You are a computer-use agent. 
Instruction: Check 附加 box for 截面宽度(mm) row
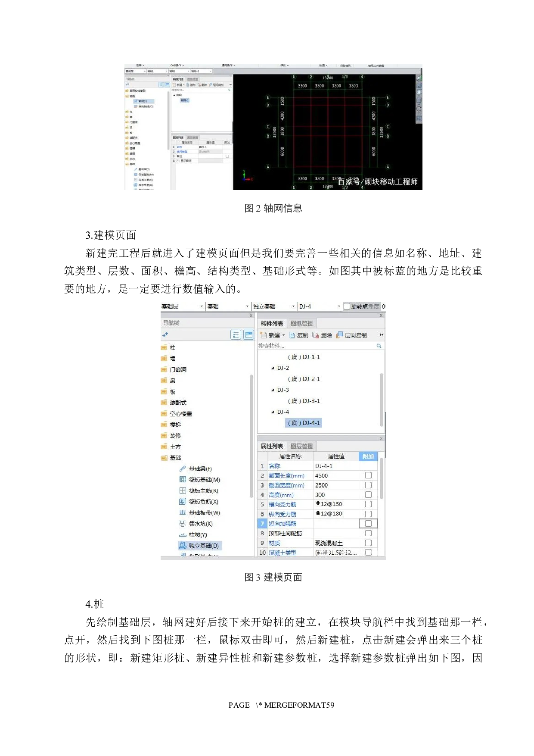point(368,485)
